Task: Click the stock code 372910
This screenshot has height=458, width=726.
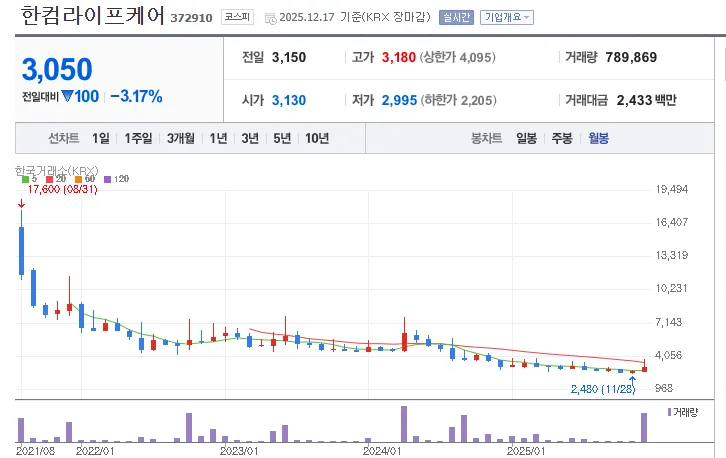Action: 191,18
